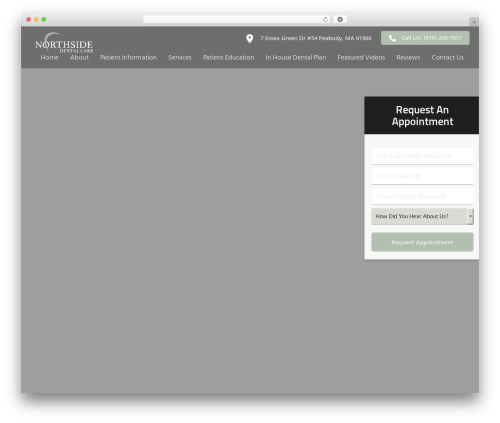Screen dimensions: 500x423
Task: Click the dropdown arrow on hear-about-us select
Action: 470,216
